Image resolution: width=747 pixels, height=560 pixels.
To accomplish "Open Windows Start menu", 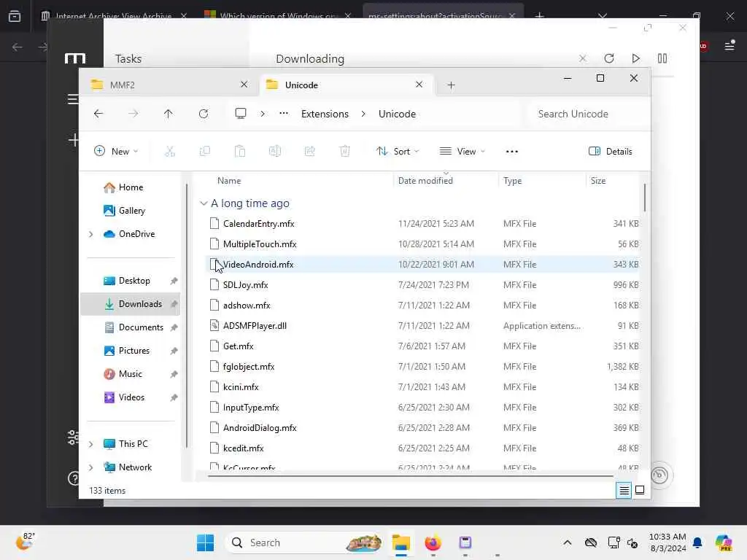I will coord(205,542).
